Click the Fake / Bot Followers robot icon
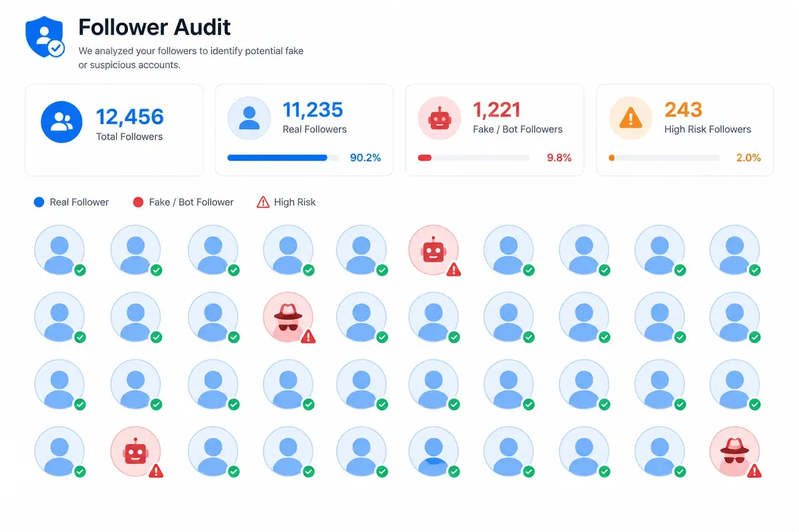Image resolution: width=799 pixels, height=532 pixels. pyautogui.click(x=439, y=118)
